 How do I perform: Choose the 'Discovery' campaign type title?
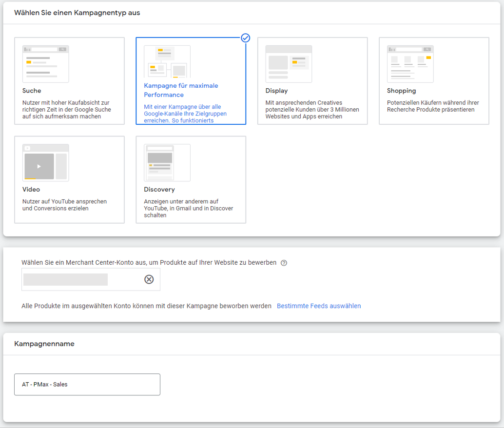[x=159, y=189]
